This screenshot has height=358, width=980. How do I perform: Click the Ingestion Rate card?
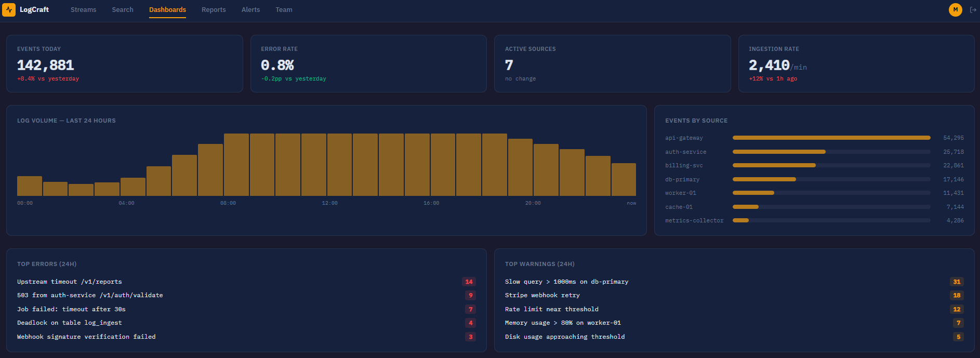[x=856, y=63]
